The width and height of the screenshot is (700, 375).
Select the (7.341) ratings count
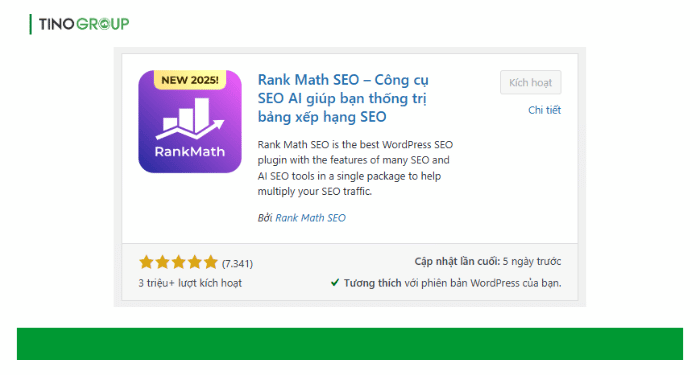[x=238, y=263]
